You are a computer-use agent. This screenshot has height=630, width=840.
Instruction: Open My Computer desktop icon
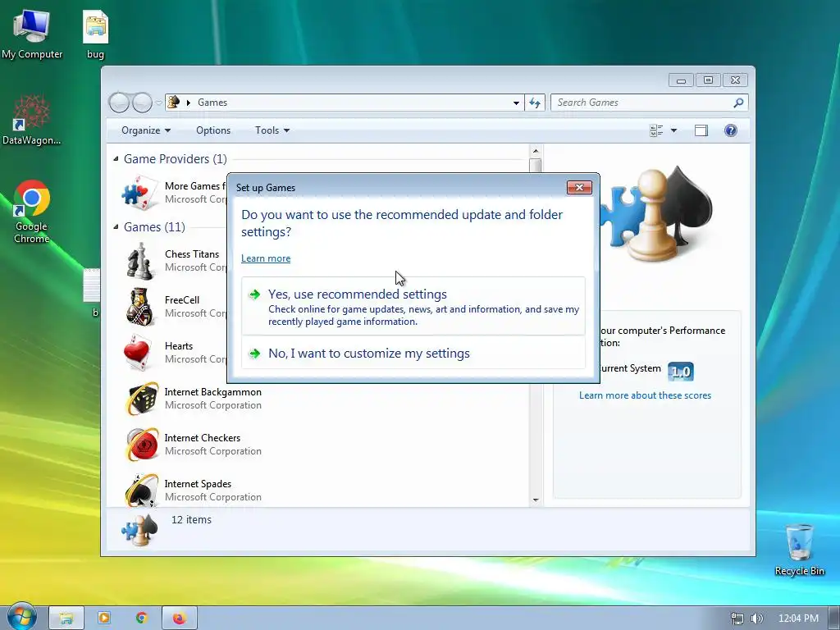(x=32, y=32)
